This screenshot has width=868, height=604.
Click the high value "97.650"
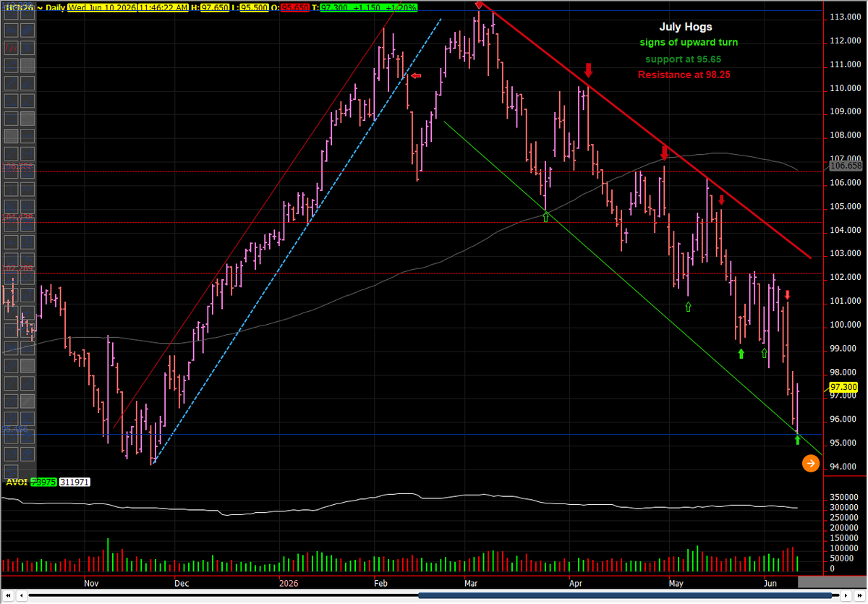pyautogui.click(x=215, y=7)
